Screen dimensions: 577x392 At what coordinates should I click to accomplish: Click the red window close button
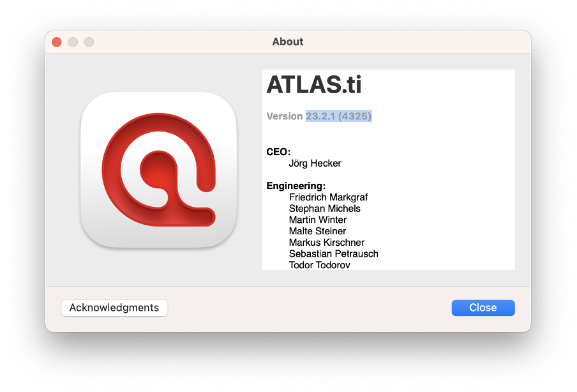[57, 42]
